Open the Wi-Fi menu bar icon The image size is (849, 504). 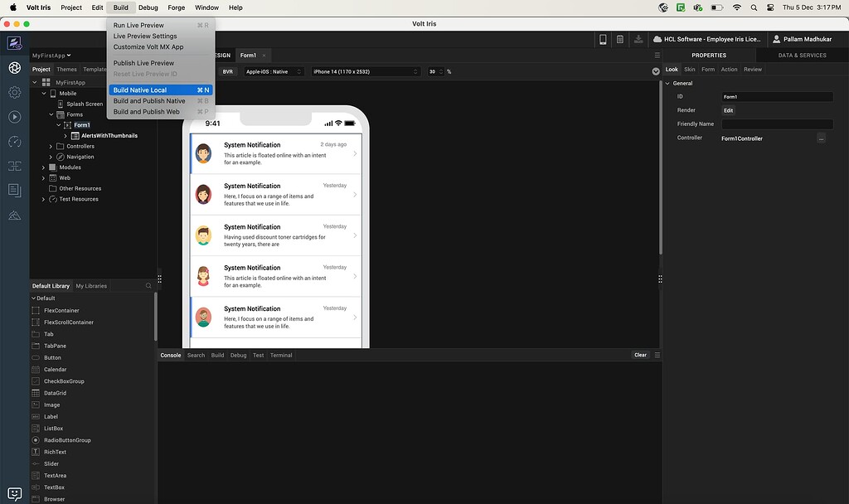click(x=736, y=7)
